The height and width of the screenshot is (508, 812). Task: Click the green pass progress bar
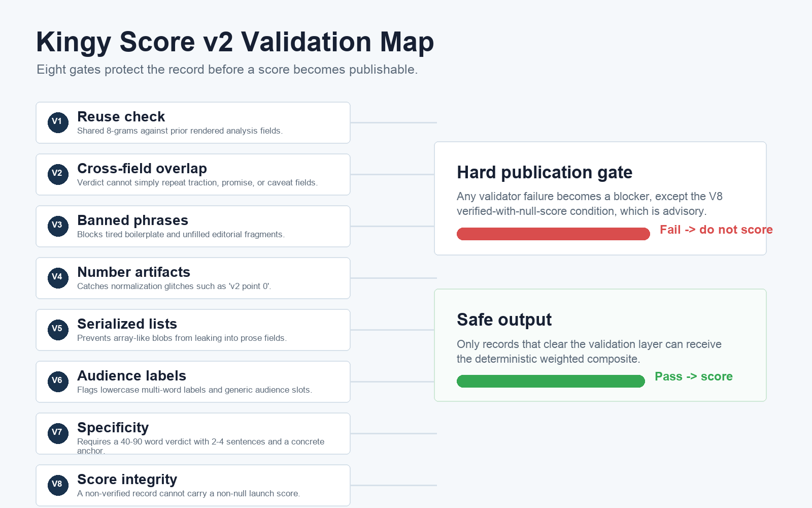(x=551, y=381)
